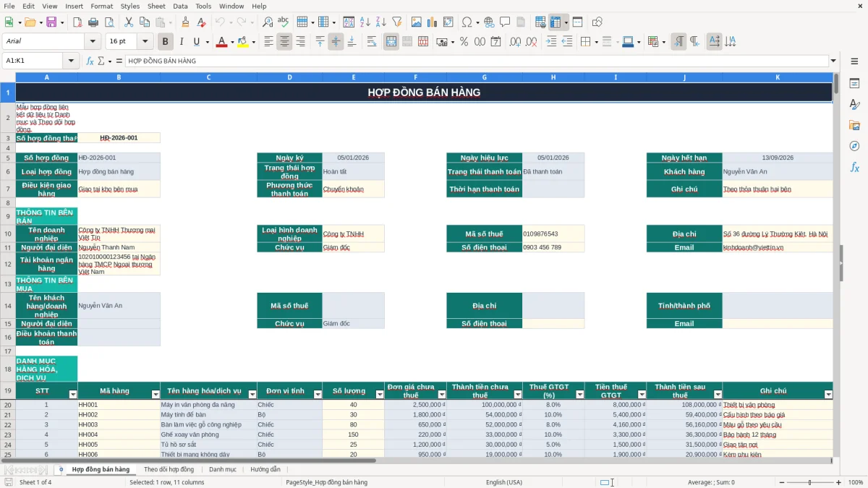
Task: Insert a chart
Action: [432, 22]
